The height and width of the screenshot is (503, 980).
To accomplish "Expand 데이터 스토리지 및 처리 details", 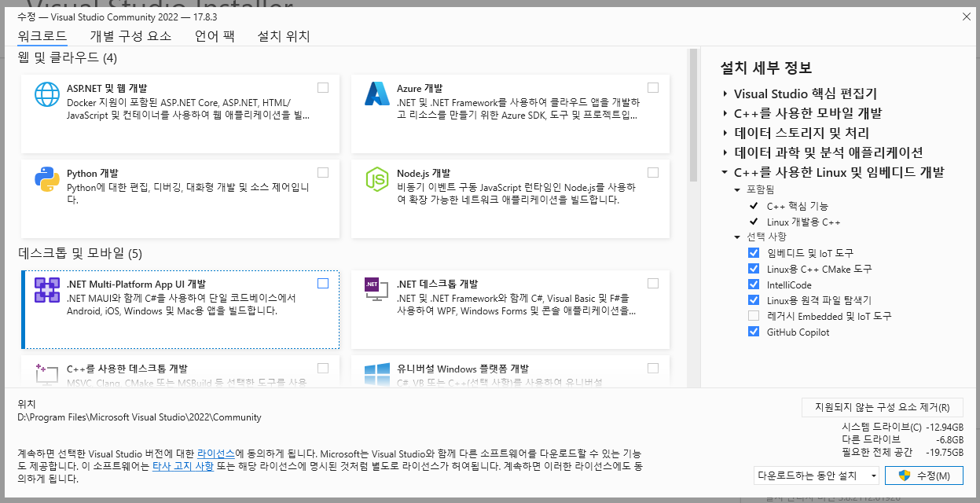I will [725, 133].
